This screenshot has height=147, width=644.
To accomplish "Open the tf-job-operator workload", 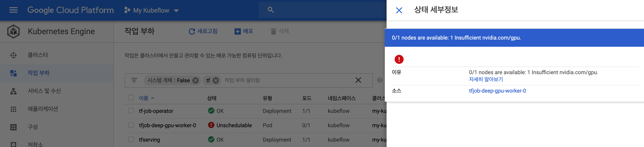I will 156,111.
